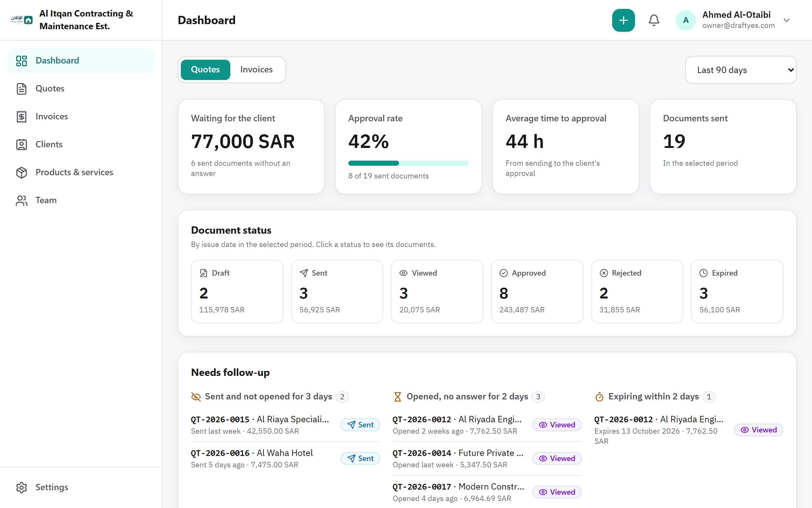812x508 pixels.
Task: Click the Rejected status x-circle icon
Action: [x=604, y=273]
